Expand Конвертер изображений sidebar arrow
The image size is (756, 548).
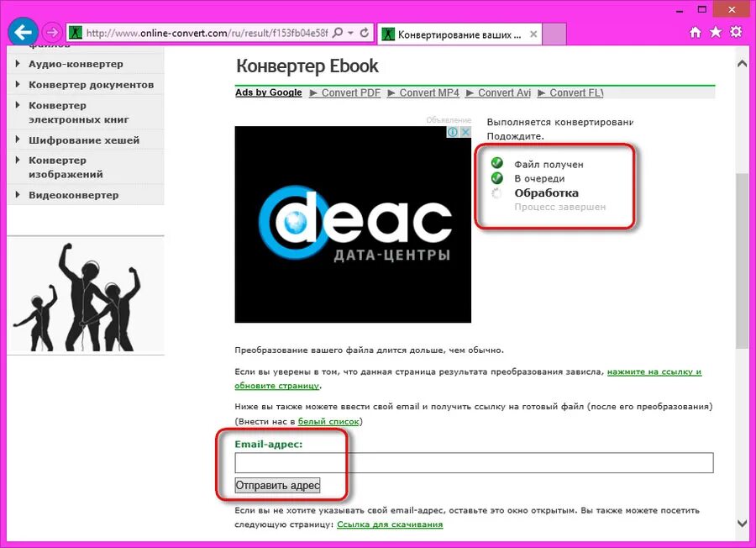click(18, 160)
